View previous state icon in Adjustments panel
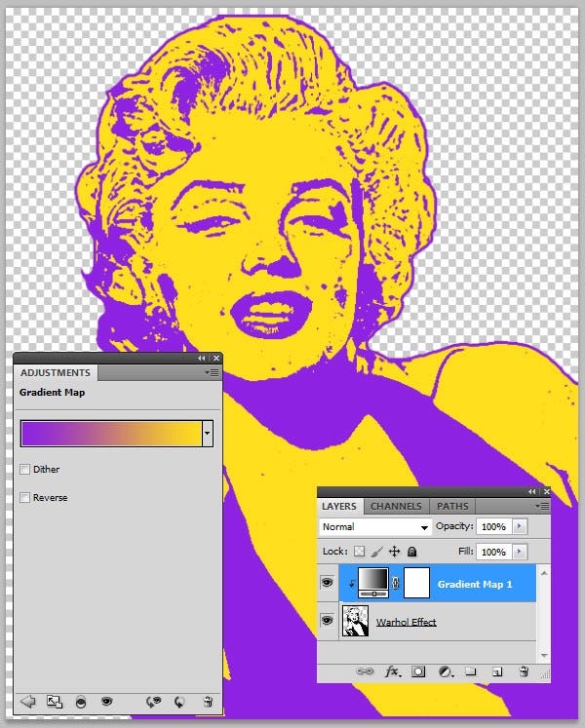Viewport: 585px width, 728px height. click(x=154, y=702)
